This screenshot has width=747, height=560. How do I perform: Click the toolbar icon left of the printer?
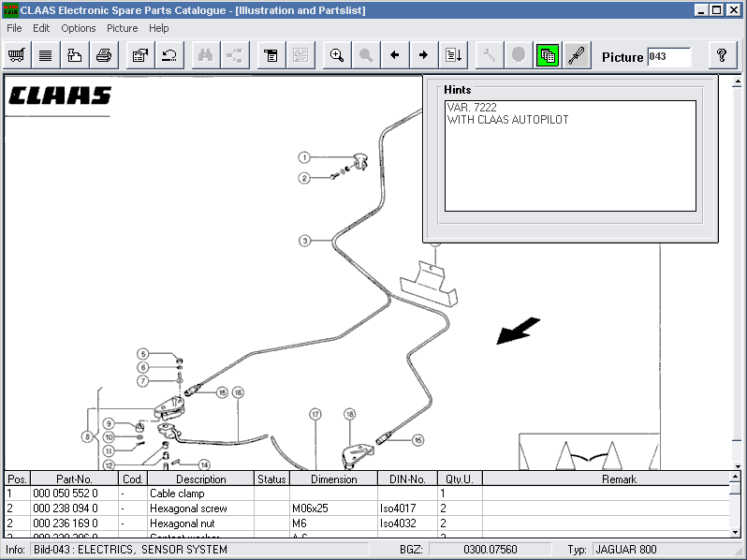(75, 55)
